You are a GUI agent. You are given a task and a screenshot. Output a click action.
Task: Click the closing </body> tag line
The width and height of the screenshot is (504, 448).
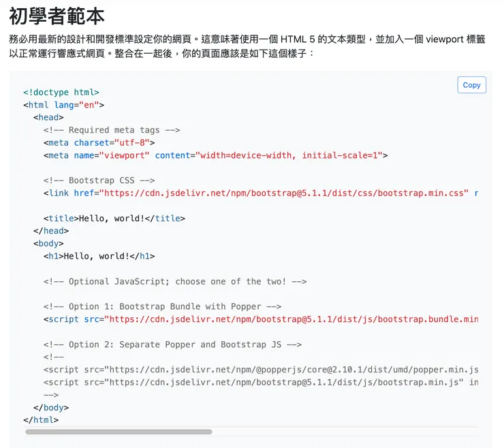pos(51,408)
